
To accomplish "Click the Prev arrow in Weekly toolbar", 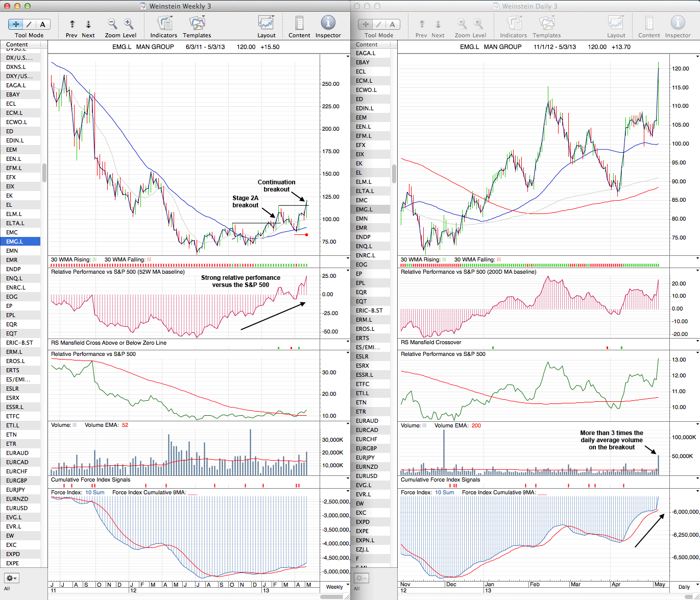I will pyautogui.click(x=72, y=24).
